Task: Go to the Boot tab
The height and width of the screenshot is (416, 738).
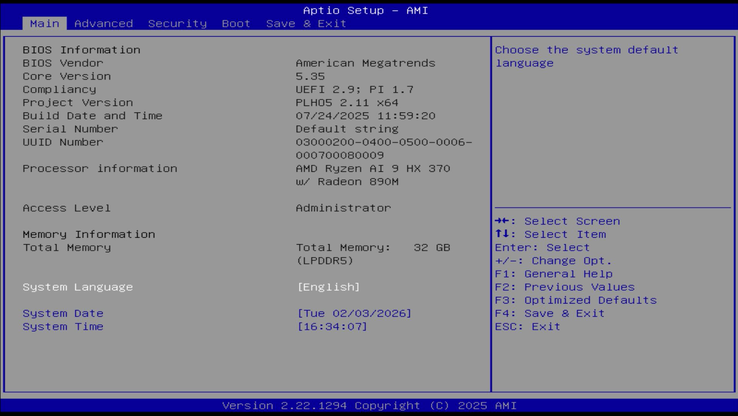Action: pos(236,23)
